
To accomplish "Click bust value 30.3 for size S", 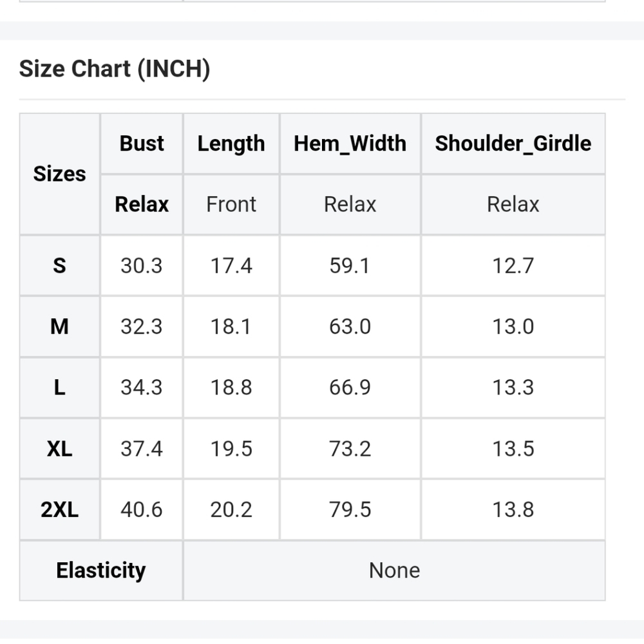I will click(142, 265).
